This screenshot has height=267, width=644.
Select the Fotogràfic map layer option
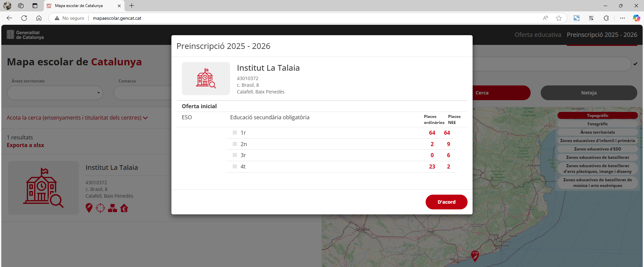597,124
